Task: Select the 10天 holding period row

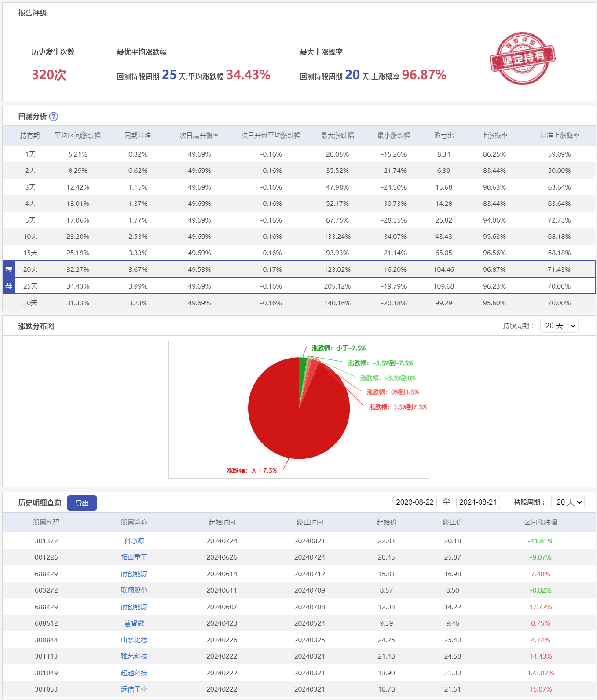Action: 31,237
